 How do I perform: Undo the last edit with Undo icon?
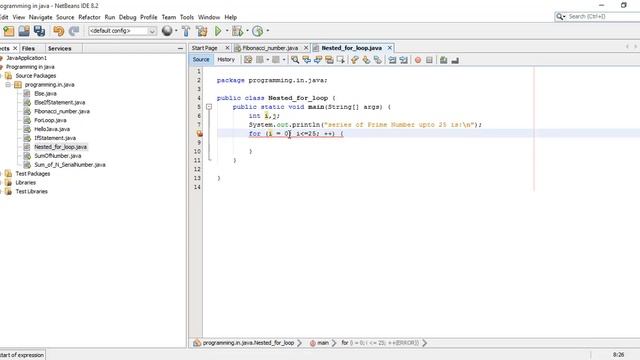(58, 31)
